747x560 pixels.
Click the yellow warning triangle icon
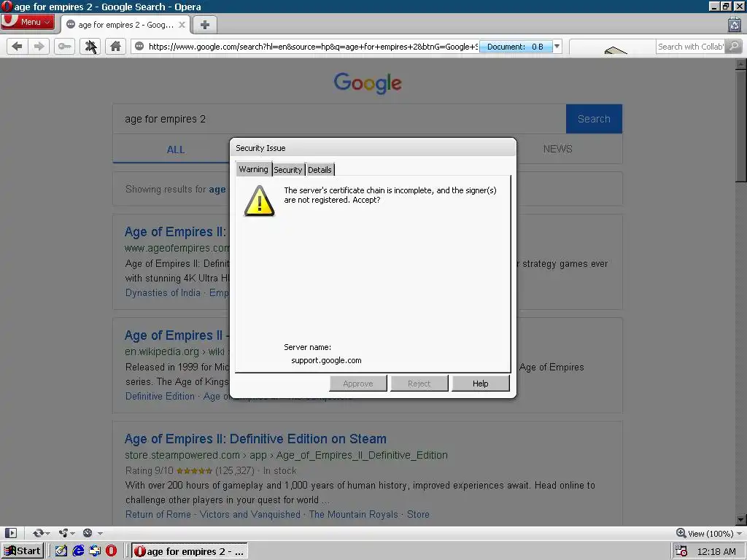pyautogui.click(x=259, y=201)
